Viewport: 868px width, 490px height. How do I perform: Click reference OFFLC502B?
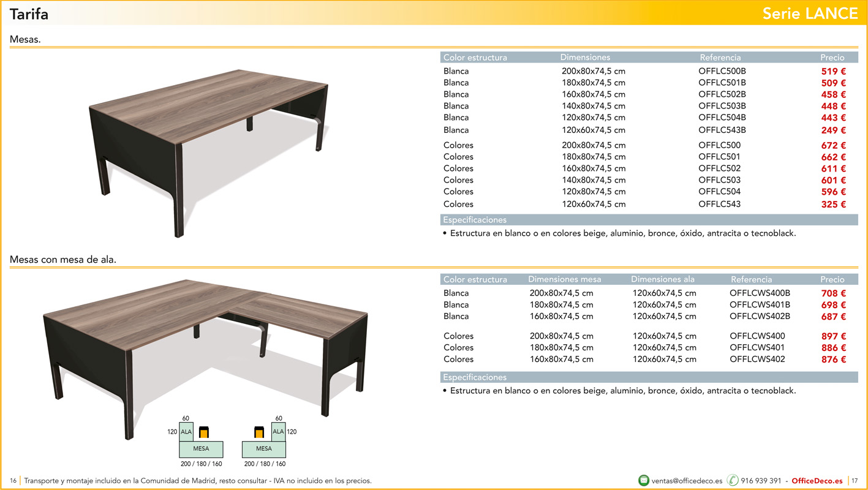click(722, 94)
